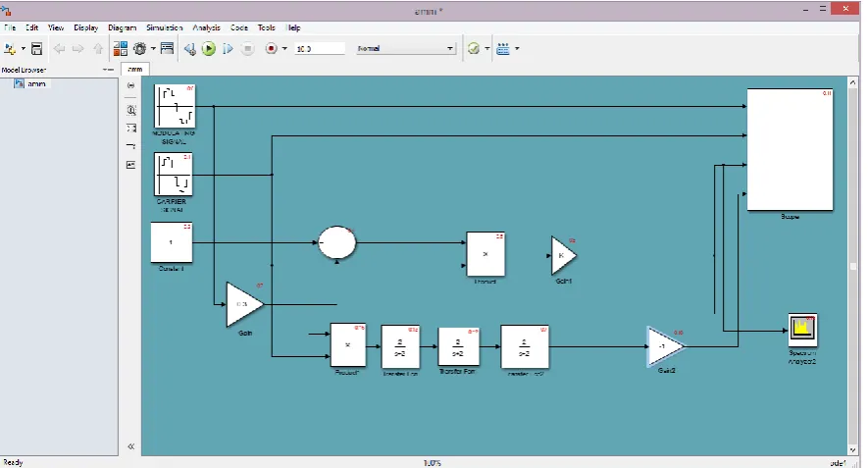Collapse palette with double chevron icon
Image resolution: width=868 pixels, height=468 pixels.
pos(131,446)
